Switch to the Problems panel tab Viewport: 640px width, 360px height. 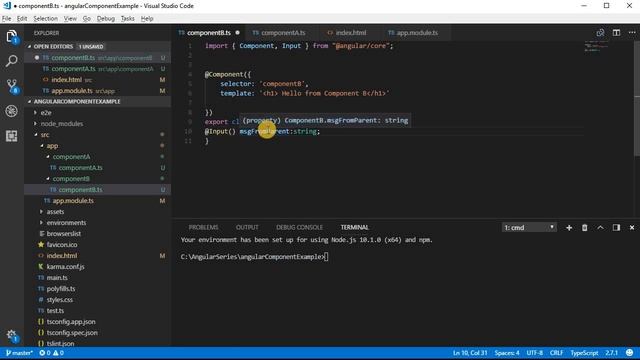coord(203,227)
